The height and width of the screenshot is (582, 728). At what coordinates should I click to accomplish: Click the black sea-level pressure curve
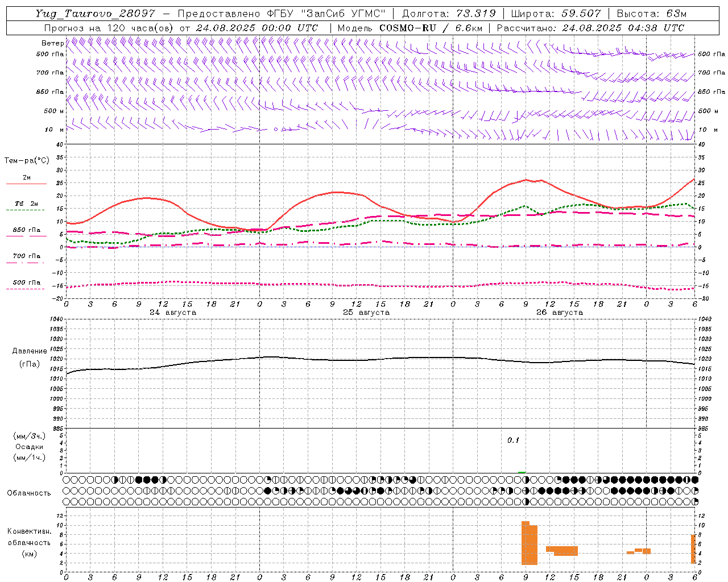[x=380, y=360]
